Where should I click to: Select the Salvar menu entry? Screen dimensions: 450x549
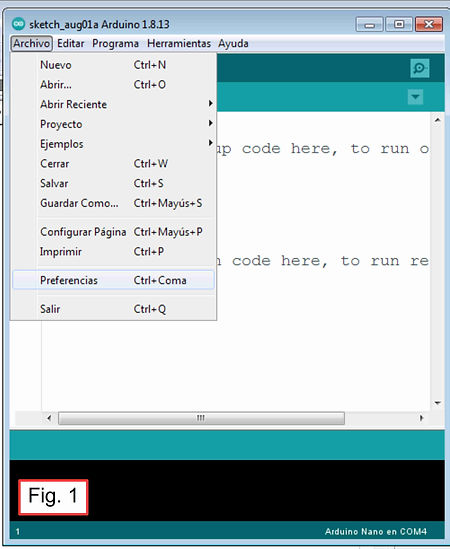point(113,183)
